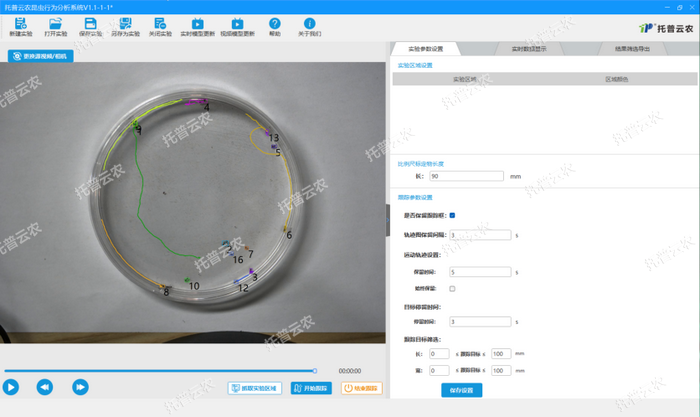Viewport: 700px width, 417px height.
Task: Open the 帮助 (Help) icon
Action: coord(275,23)
